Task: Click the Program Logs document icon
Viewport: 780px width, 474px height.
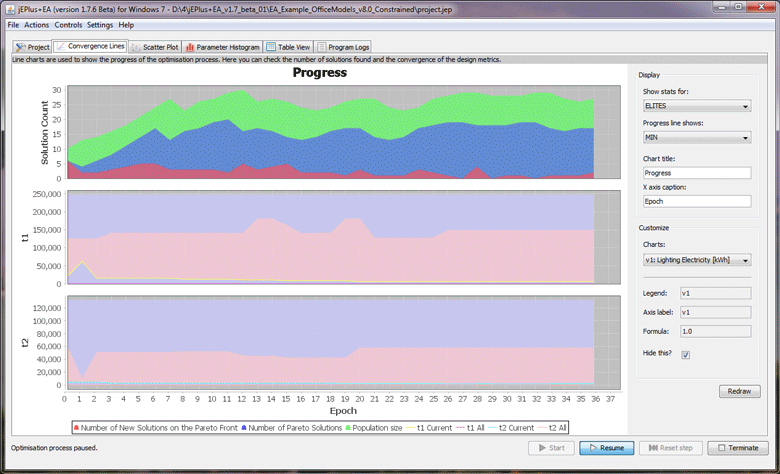Action: click(x=322, y=47)
